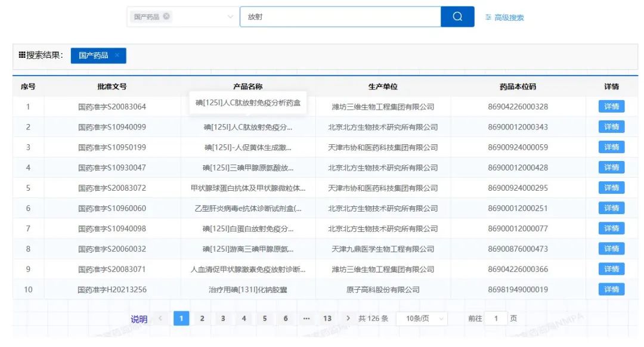644x347 pixels.
Task: Jump to last page 13
Action: 327,318
